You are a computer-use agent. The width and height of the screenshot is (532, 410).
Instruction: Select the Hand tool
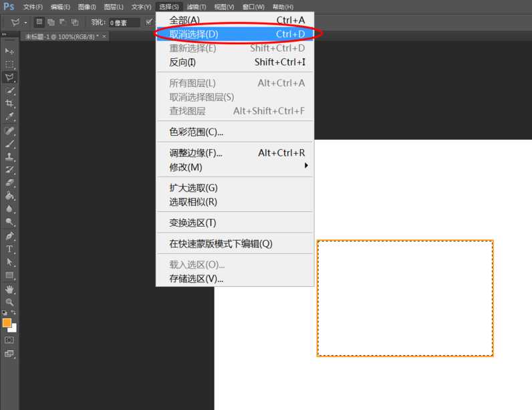point(9,289)
